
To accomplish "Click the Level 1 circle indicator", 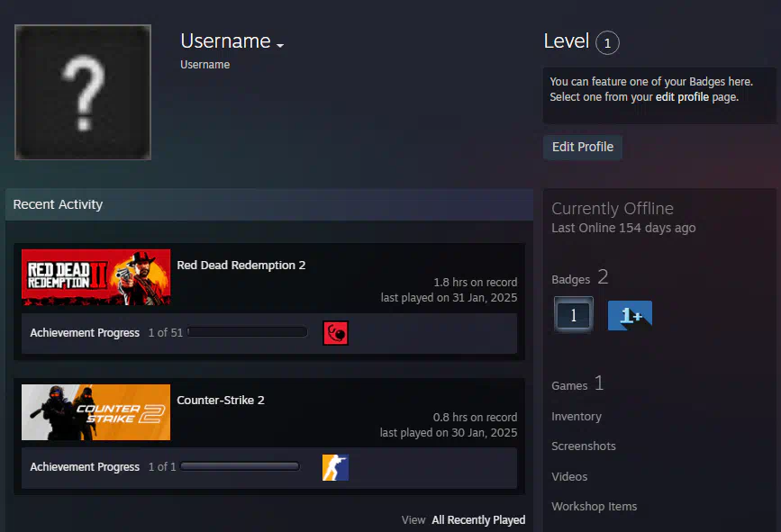I will click(x=607, y=42).
